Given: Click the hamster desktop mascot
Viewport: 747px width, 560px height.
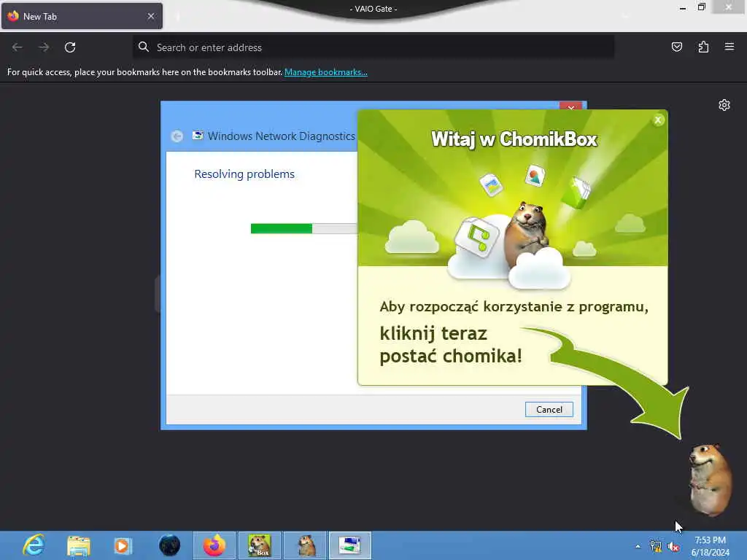Looking at the screenshot, I should pyautogui.click(x=711, y=479).
